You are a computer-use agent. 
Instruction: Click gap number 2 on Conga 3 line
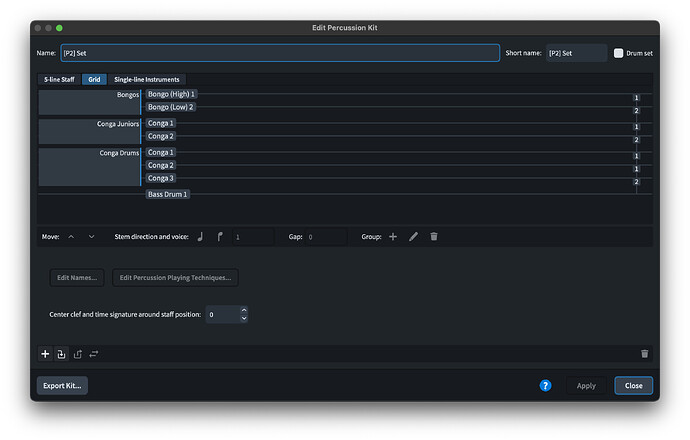click(636, 182)
